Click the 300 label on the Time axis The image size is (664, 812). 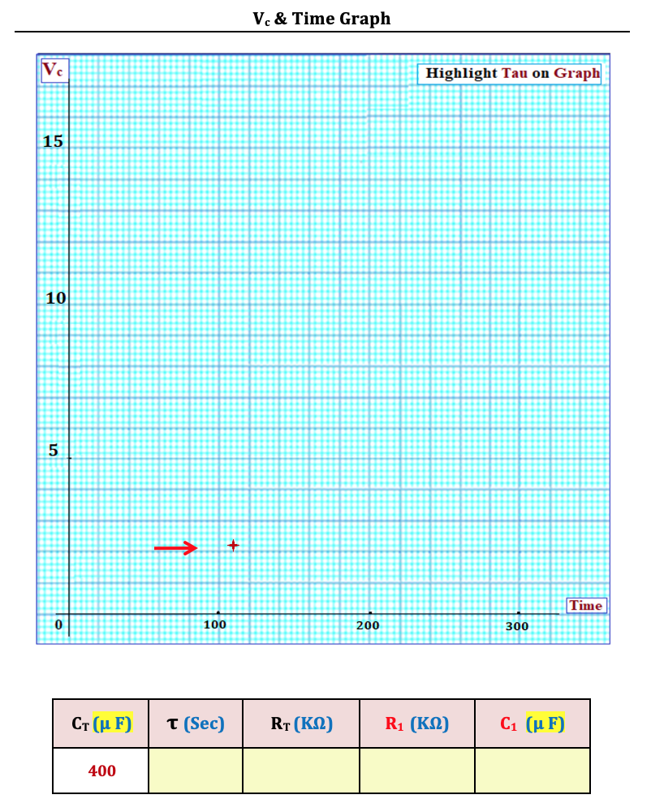click(518, 626)
